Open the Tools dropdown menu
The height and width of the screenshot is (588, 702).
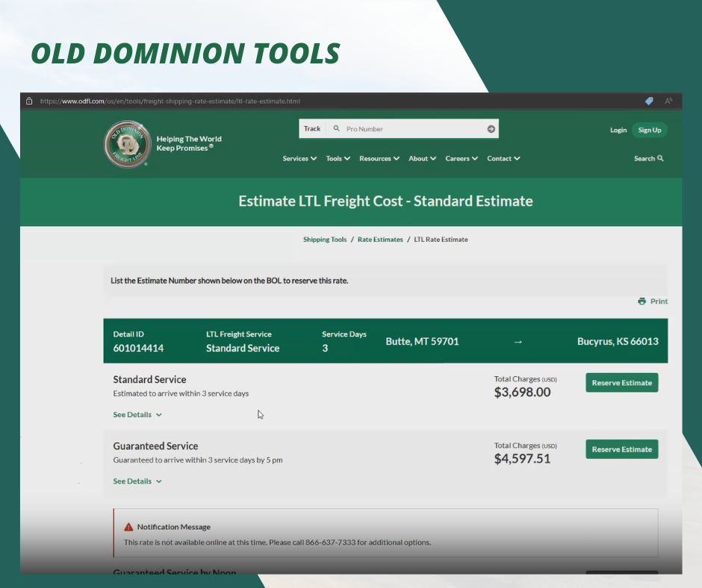pos(338,158)
